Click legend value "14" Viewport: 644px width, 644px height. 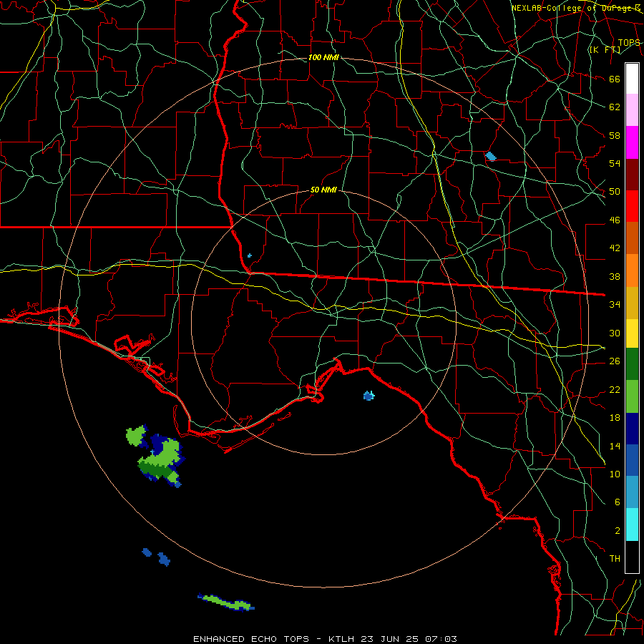tap(615, 446)
